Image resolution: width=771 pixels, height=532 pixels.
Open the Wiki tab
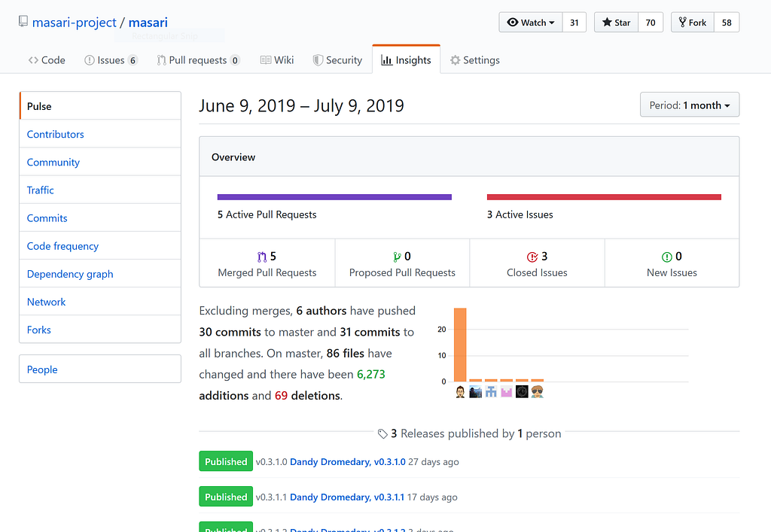pyautogui.click(x=277, y=60)
